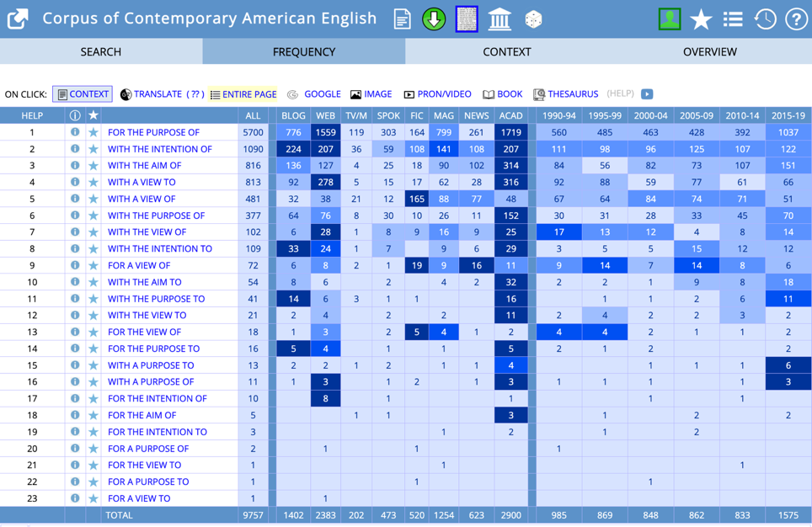Open the text page icon with blue border

point(467,19)
